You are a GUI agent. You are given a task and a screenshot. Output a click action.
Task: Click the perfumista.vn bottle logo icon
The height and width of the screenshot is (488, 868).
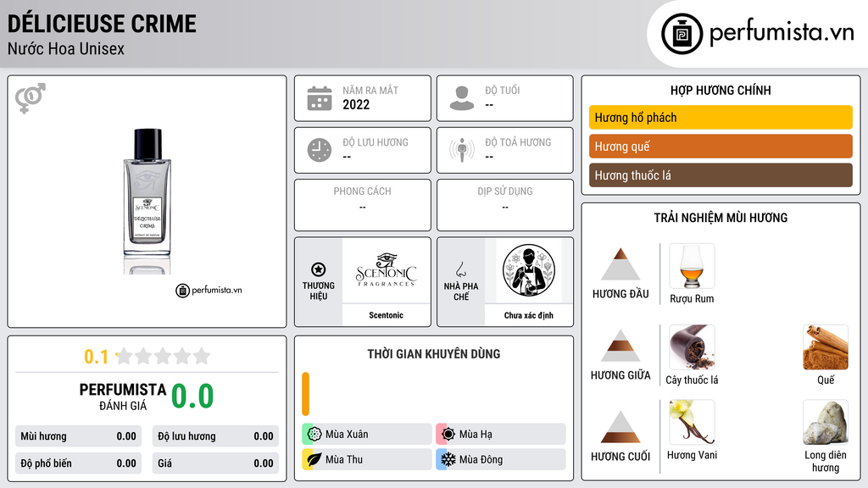(x=682, y=34)
